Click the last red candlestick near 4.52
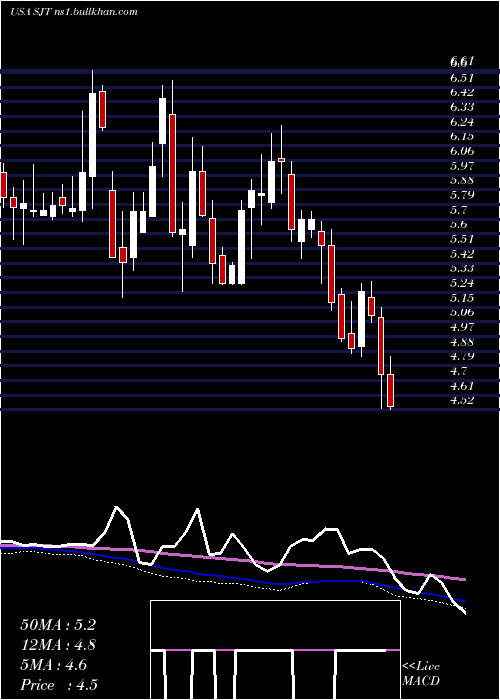Image resolution: width=500 pixels, height=700 pixels. 391,389
